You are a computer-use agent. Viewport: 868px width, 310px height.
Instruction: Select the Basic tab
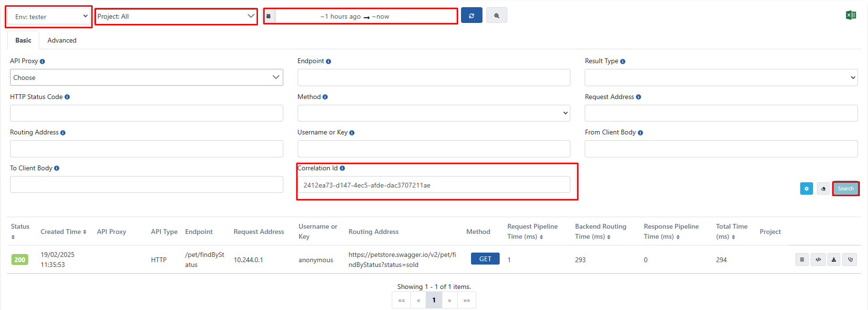(x=23, y=40)
